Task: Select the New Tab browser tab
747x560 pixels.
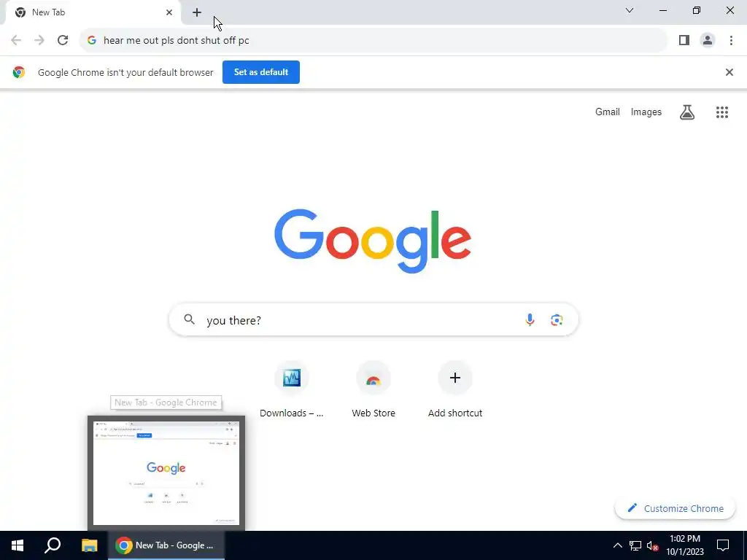Action: (93, 12)
